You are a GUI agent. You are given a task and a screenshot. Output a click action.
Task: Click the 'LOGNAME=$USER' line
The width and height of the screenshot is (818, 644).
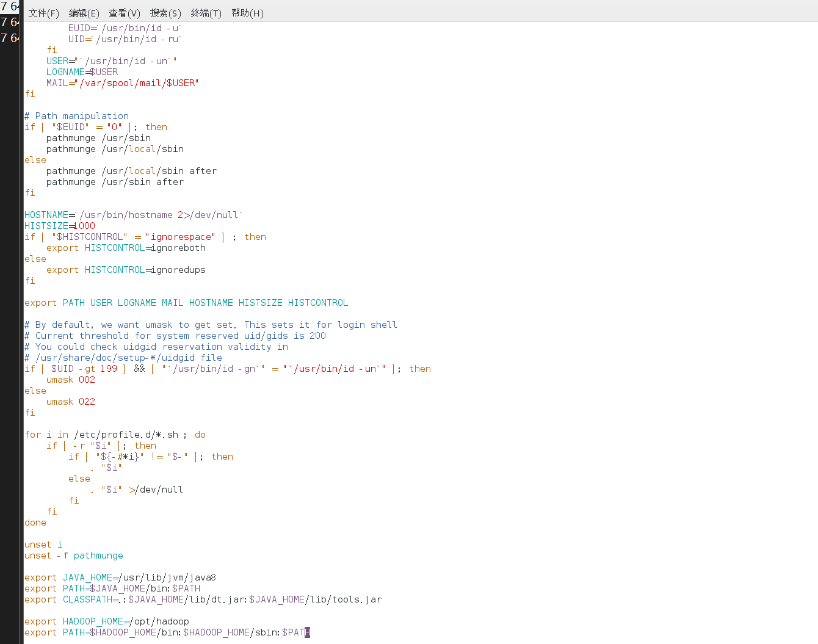82,72
